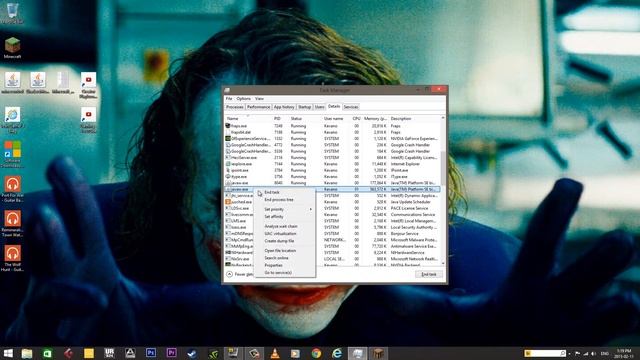This screenshot has width=640, height=360.
Task: Open VLC media player from the taskbar
Action: (x=276, y=353)
